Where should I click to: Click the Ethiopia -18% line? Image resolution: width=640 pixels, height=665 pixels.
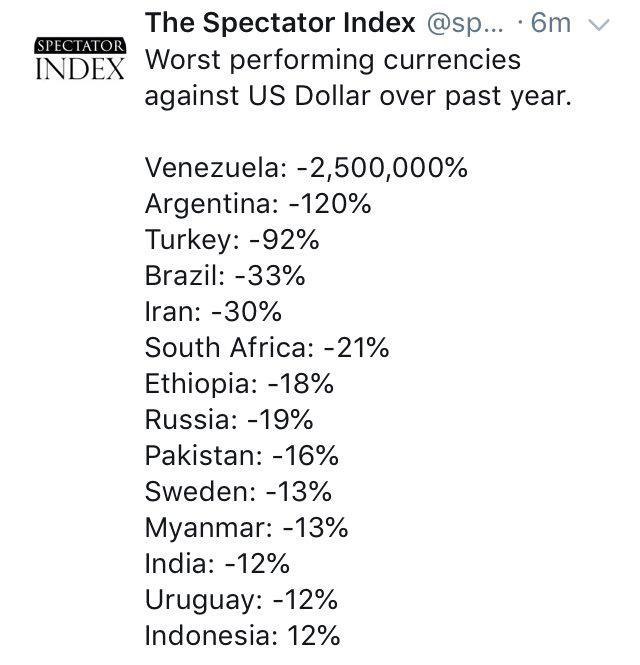[239, 384]
